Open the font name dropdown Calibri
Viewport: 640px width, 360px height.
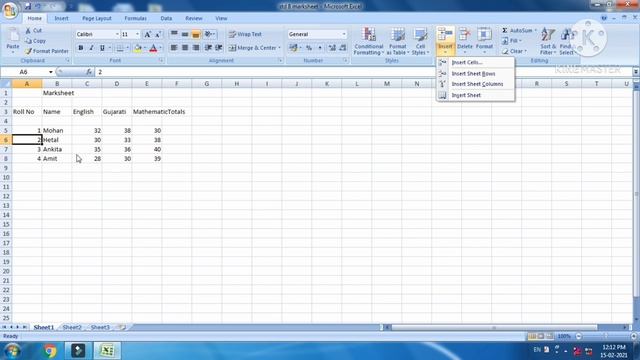[117, 34]
